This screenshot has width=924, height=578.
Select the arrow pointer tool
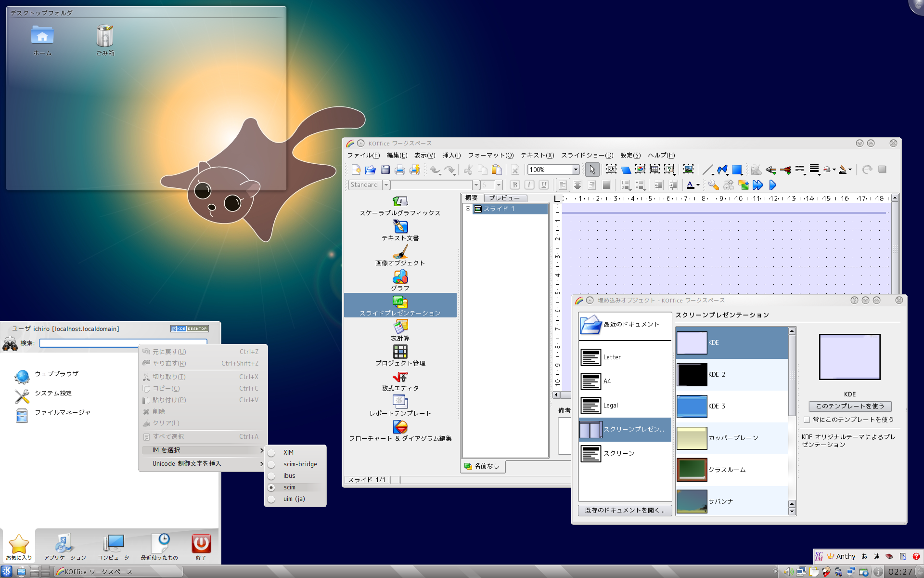point(592,170)
